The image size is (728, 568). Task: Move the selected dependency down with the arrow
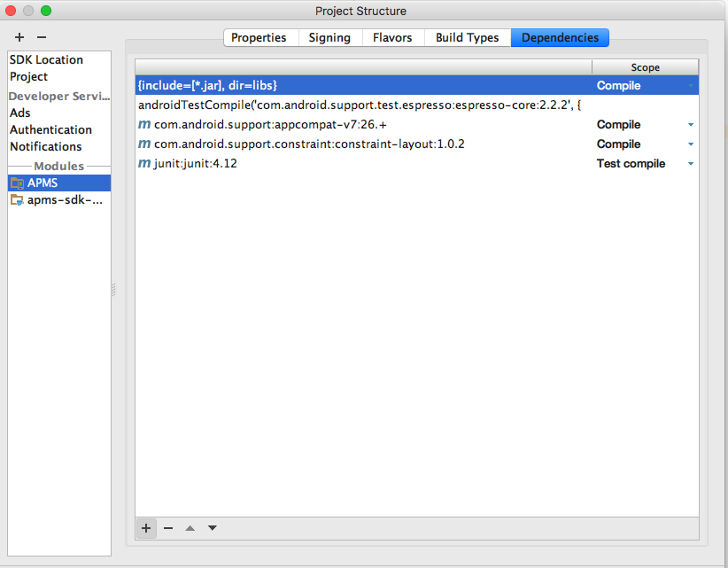point(213,528)
